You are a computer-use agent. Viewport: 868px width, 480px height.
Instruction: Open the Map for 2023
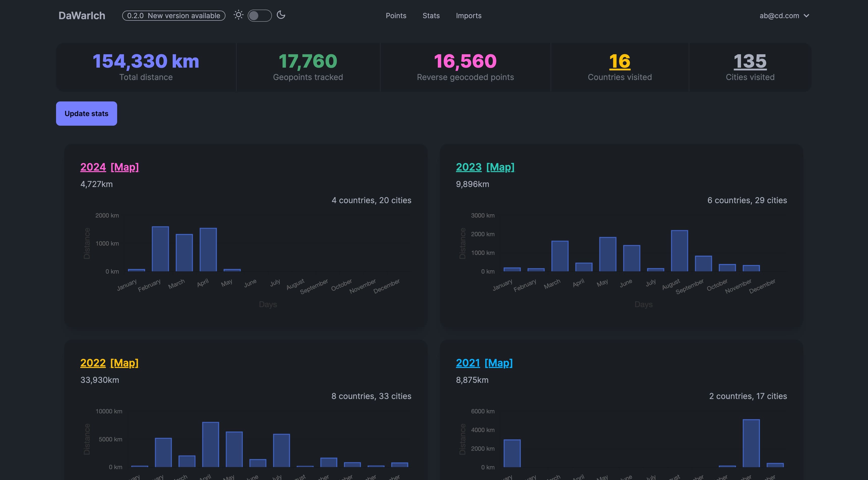pyautogui.click(x=500, y=167)
